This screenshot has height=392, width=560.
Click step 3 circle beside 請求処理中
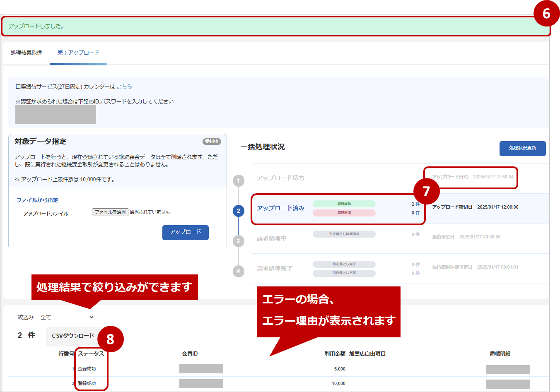pyautogui.click(x=238, y=241)
